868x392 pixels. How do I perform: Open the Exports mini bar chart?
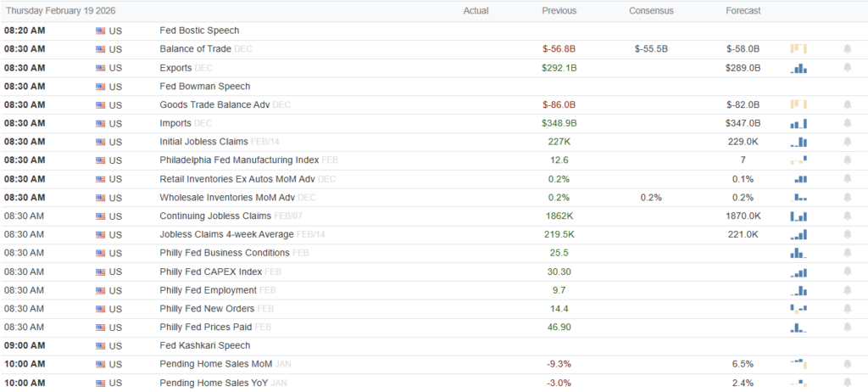click(798, 67)
